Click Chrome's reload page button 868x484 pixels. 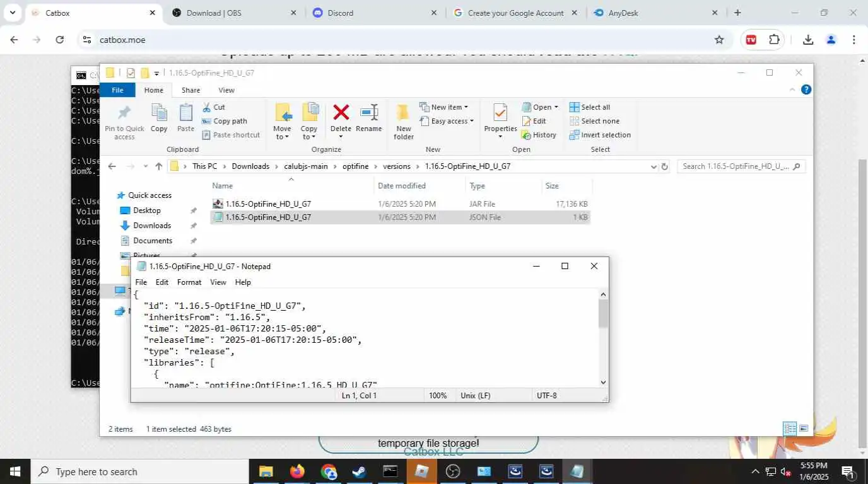tap(59, 40)
